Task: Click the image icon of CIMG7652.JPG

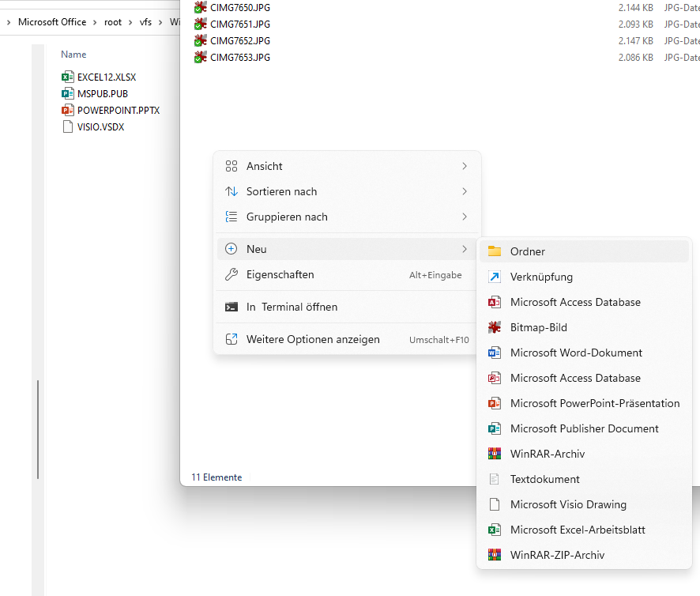Action: coord(201,40)
